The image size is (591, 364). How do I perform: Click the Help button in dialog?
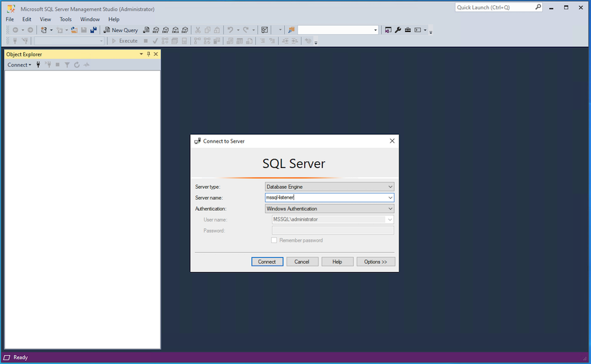click(x=338, y=262)
